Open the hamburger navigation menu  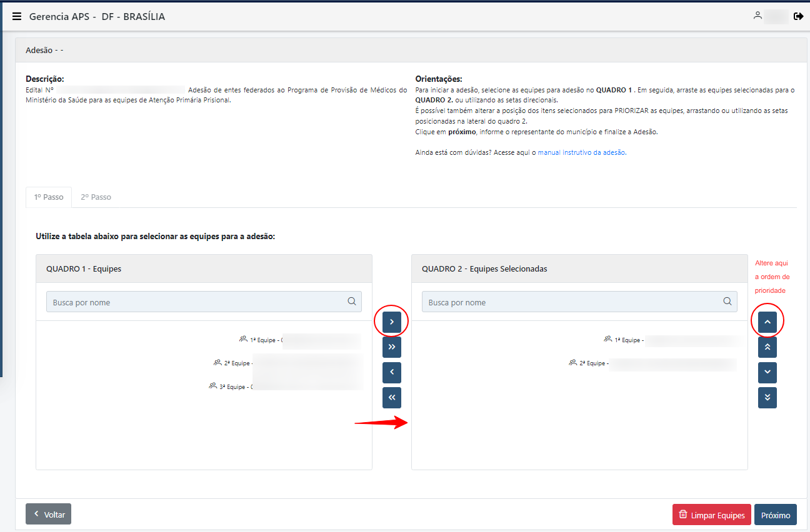click(17, 16)
